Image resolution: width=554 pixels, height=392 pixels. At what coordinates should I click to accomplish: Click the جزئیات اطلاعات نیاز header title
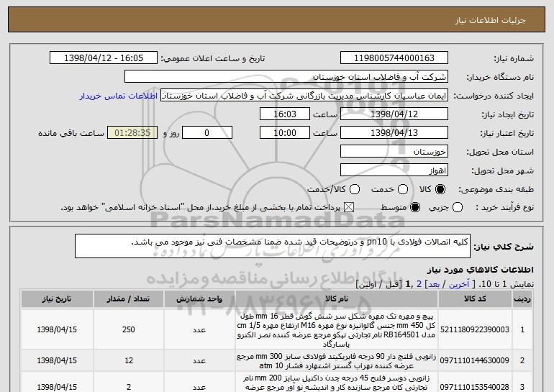point(490,20)
